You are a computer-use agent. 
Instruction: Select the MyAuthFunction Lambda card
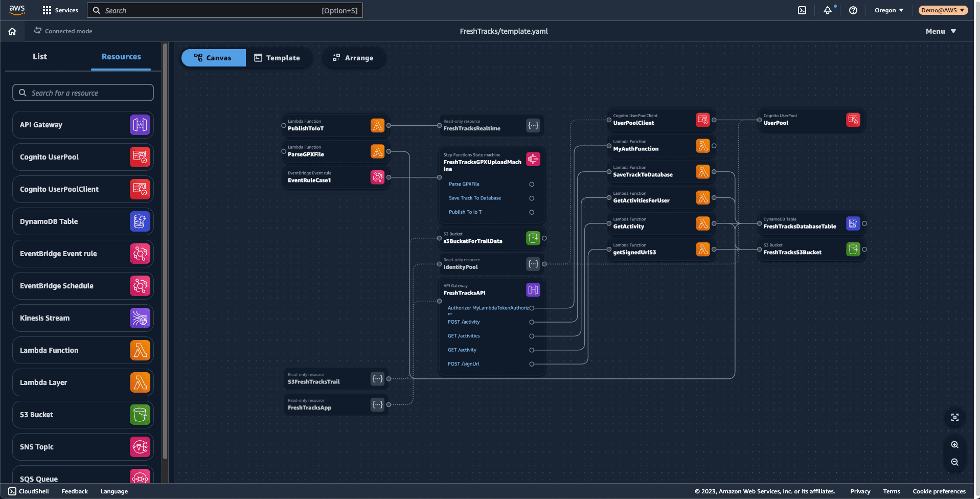661,146
